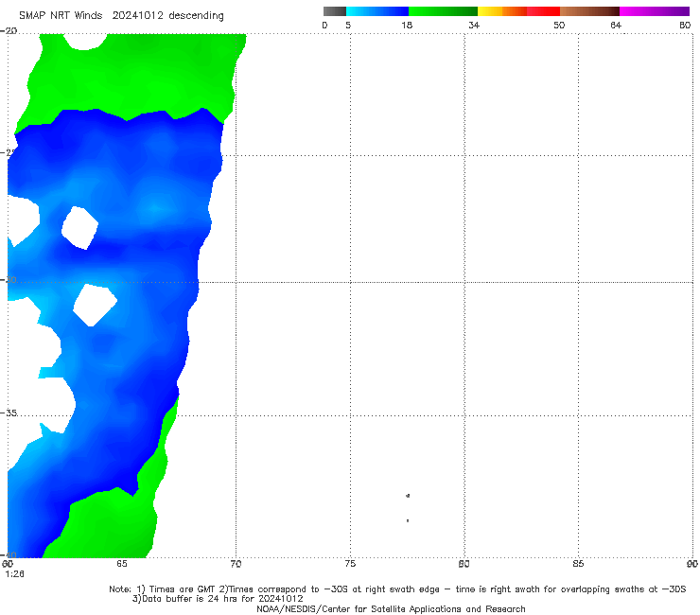Click the '50' label under the color bar

click(x=559, y=26)
